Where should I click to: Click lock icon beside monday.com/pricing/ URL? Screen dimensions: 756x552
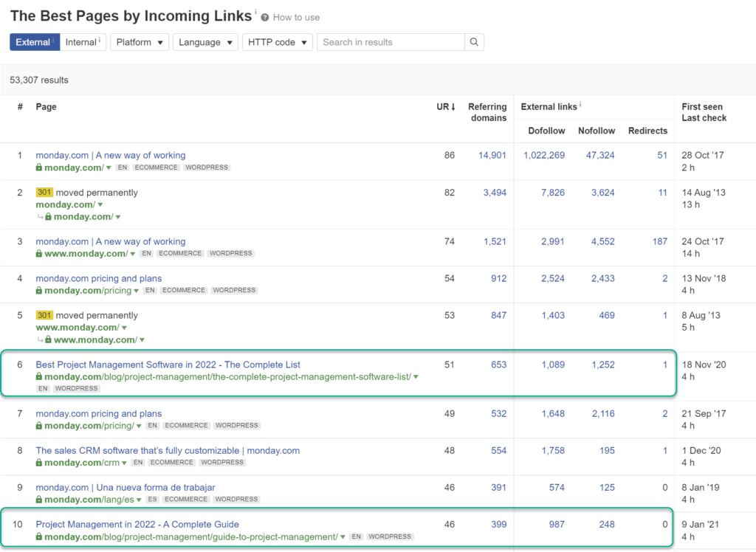[x=39, y=425]
